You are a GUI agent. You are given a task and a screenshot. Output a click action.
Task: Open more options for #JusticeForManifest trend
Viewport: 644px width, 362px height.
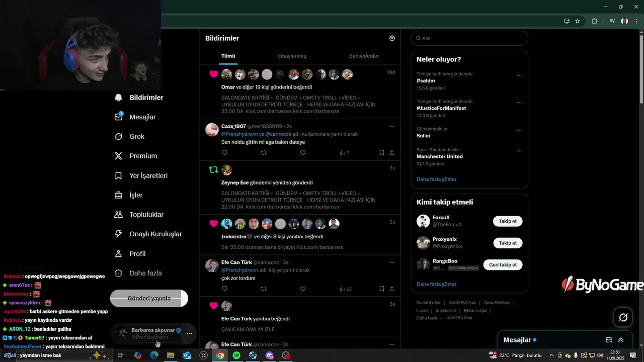coord(519,103)
